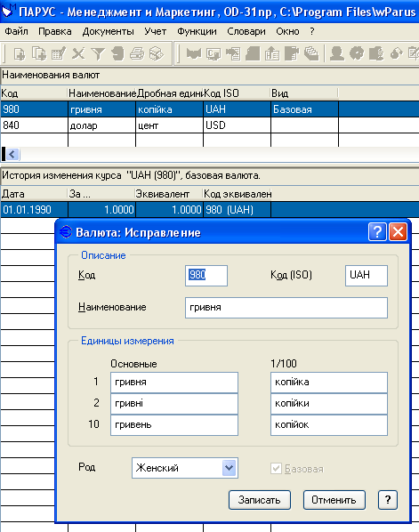The width and height of the screenshot is (419, 532).
Task: Click the Наименование column header
Action: click(x=101, y=93)
